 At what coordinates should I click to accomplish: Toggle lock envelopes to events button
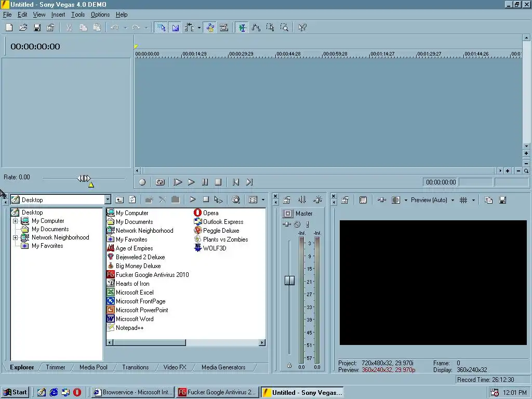[210, 28]
